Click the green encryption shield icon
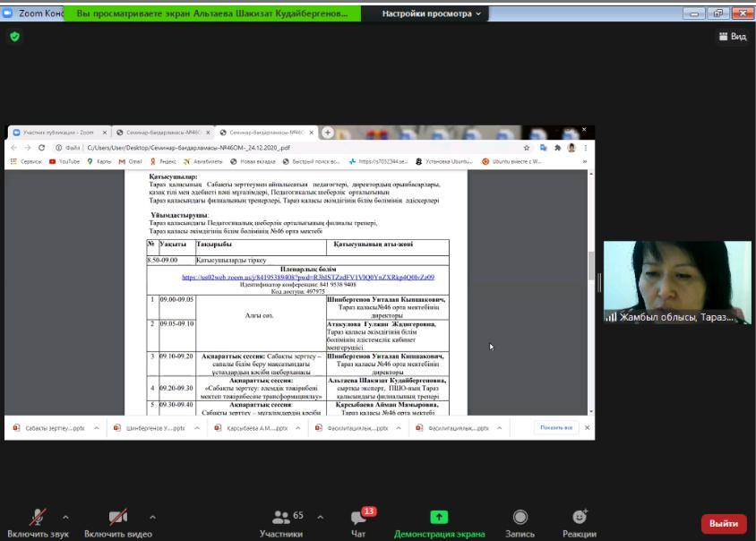This screenshot has height=541, width=756. coord(14,37)
